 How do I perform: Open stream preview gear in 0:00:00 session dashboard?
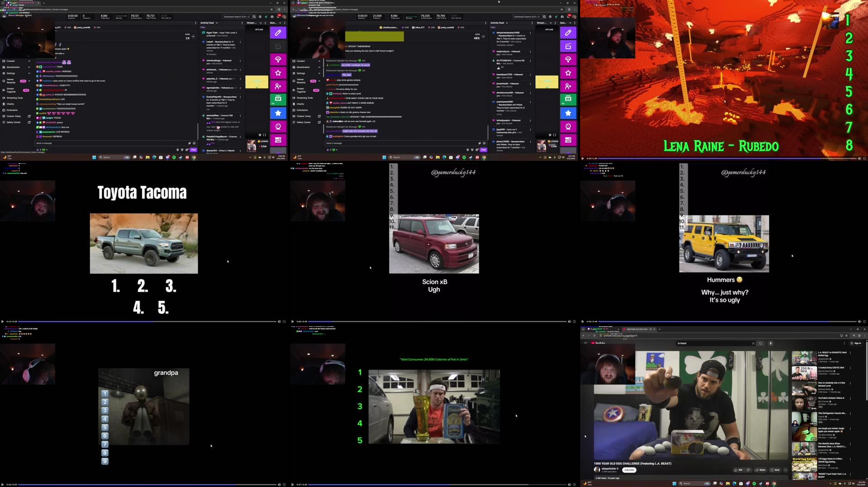(x=260, y=135)
